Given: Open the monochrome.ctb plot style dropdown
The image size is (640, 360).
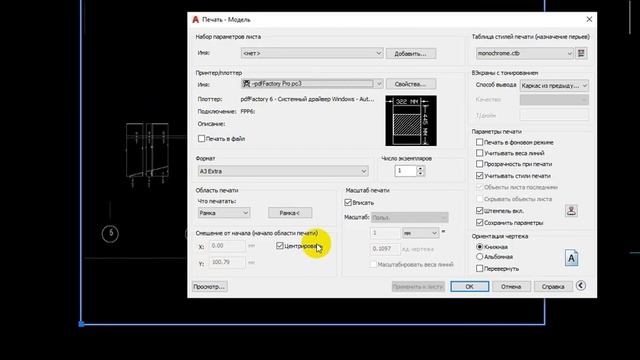Looking at the screenshot, I should [x=524, y=53].
